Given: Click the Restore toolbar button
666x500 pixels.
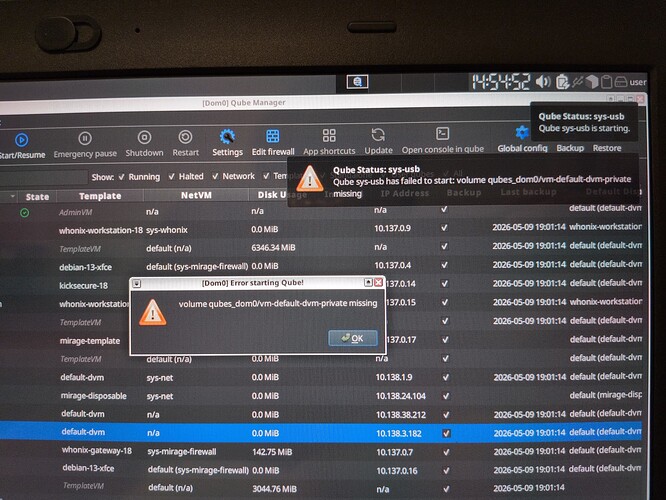Looking at the screenshot, I should pyautogui.click(x=607, y=148).
